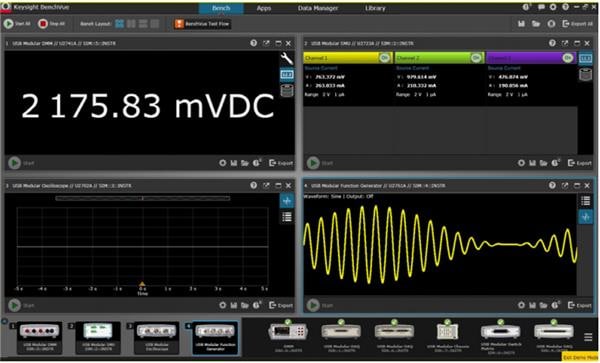600x363 pixels.
Task: Toggle Channel 1 On switch
Action: tap(385, 58)
